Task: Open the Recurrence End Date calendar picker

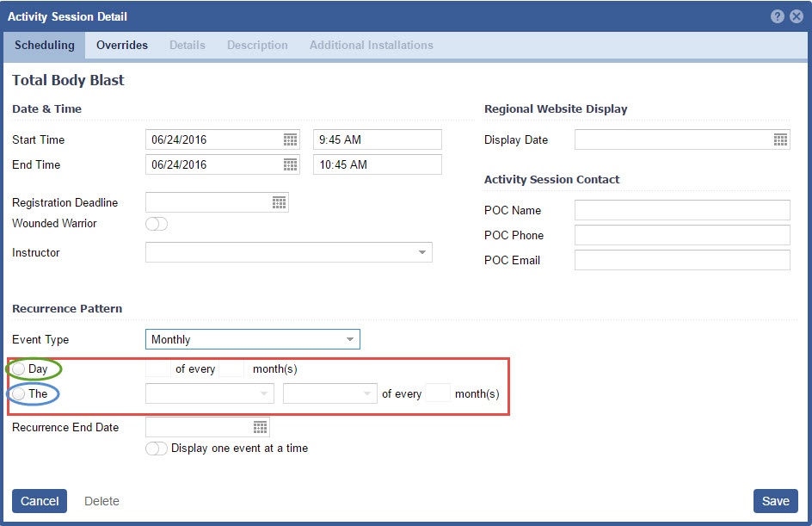Action: point(260,428)
